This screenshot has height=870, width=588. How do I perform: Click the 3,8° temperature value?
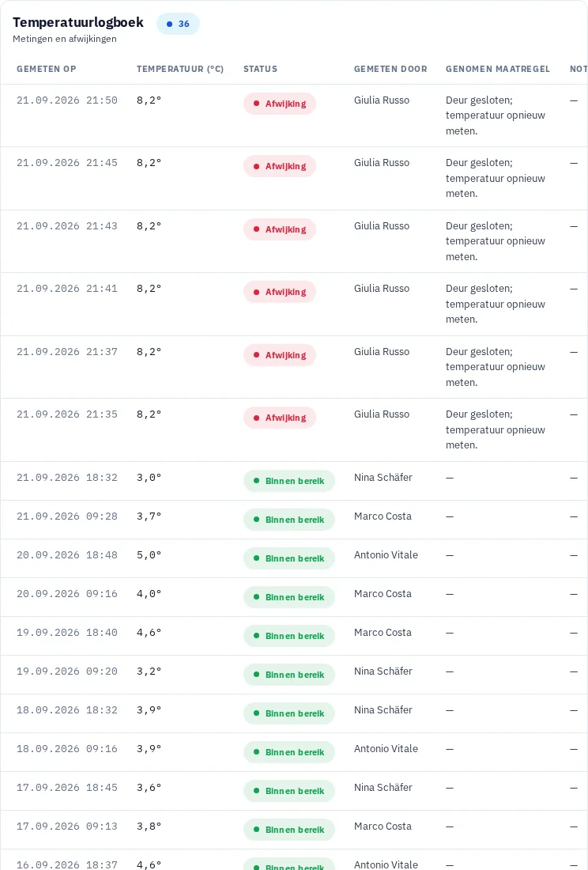149,827
